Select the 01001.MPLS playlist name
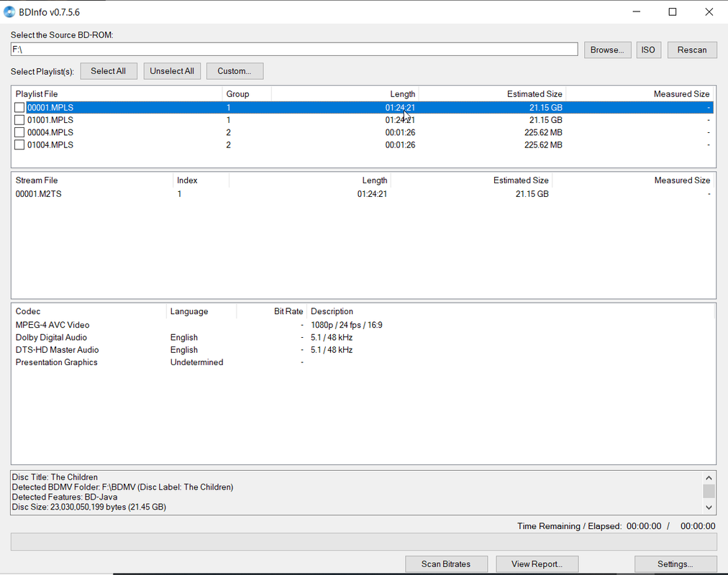The image size is (728, 575). pos(50,120)
